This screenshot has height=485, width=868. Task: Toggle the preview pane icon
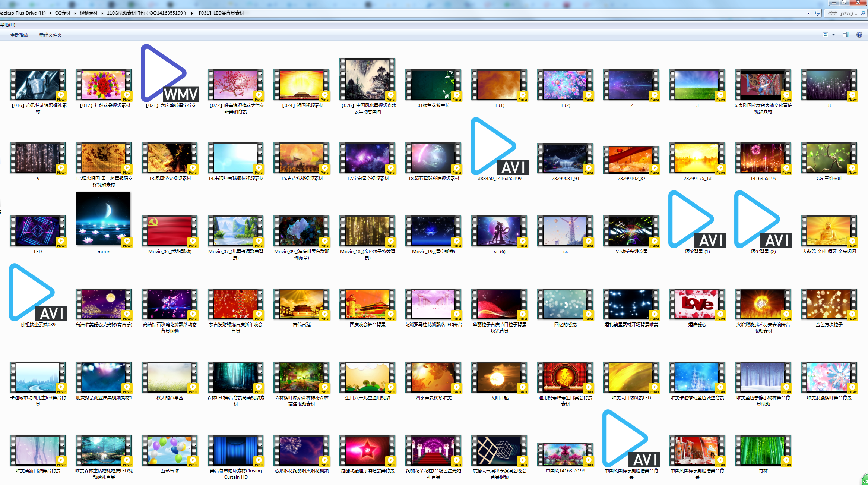click(846, 35)
